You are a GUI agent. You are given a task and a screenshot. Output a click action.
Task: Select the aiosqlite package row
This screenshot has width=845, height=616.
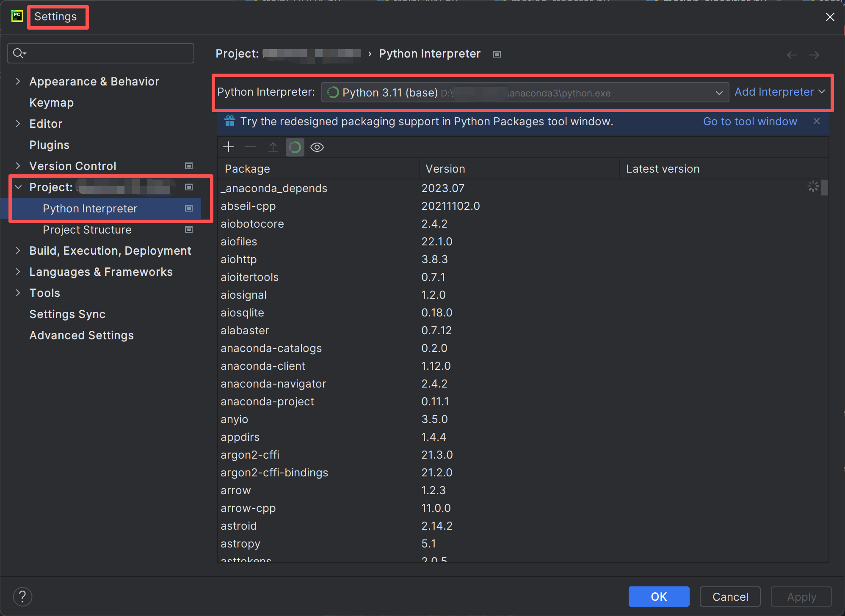tap(519, 313)
